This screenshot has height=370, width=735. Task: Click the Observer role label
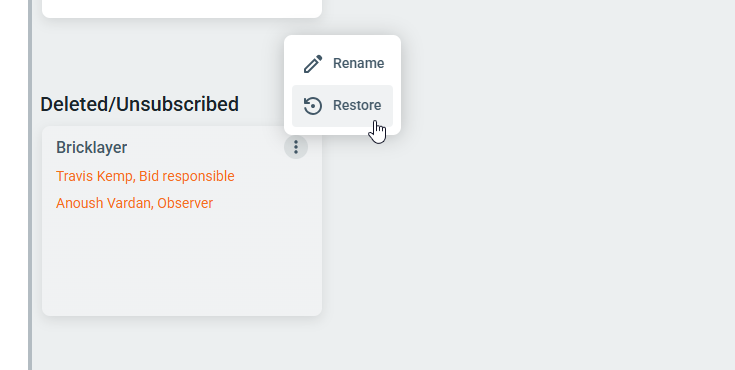pos(185,203)
